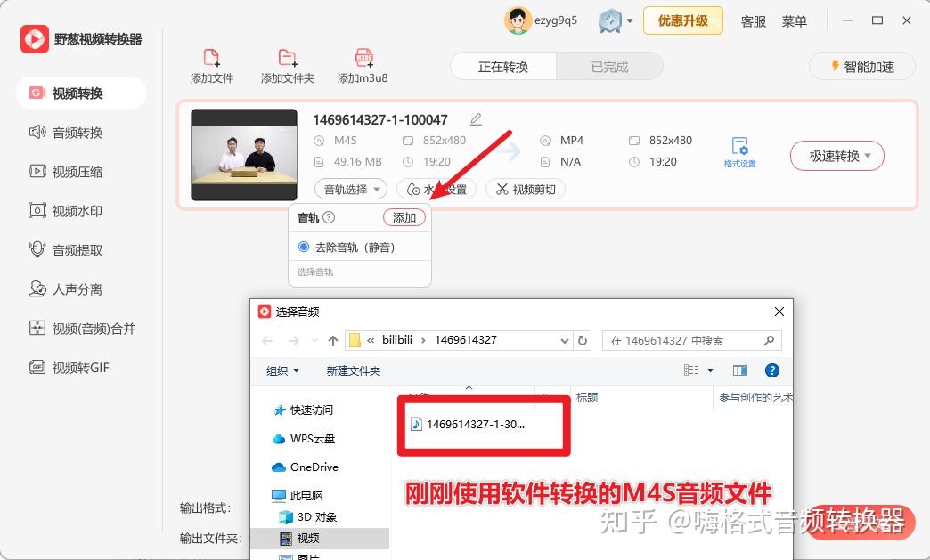Click the 添加m3u8 icon

363,58
